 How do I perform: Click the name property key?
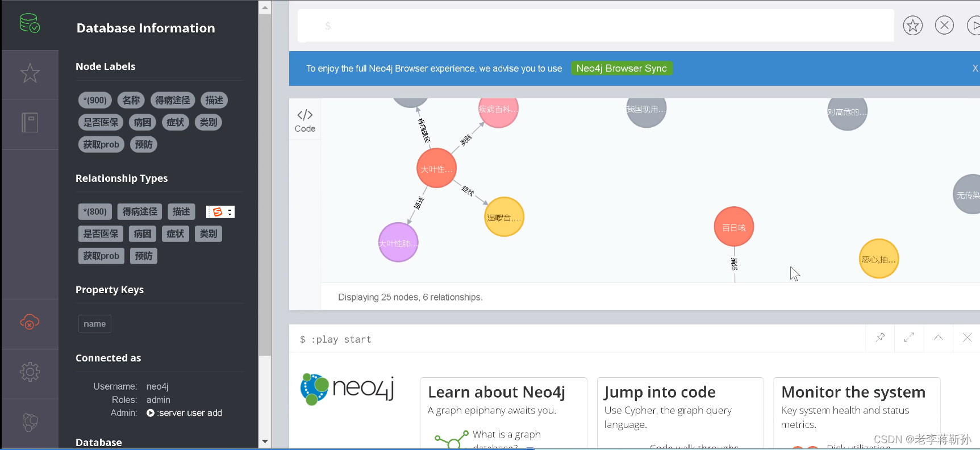pos(94,323)
